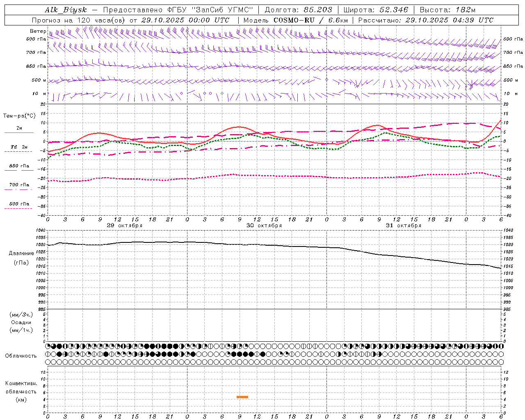
Task: Click the '30 октября' date label
Action: (x=264, y=226)
